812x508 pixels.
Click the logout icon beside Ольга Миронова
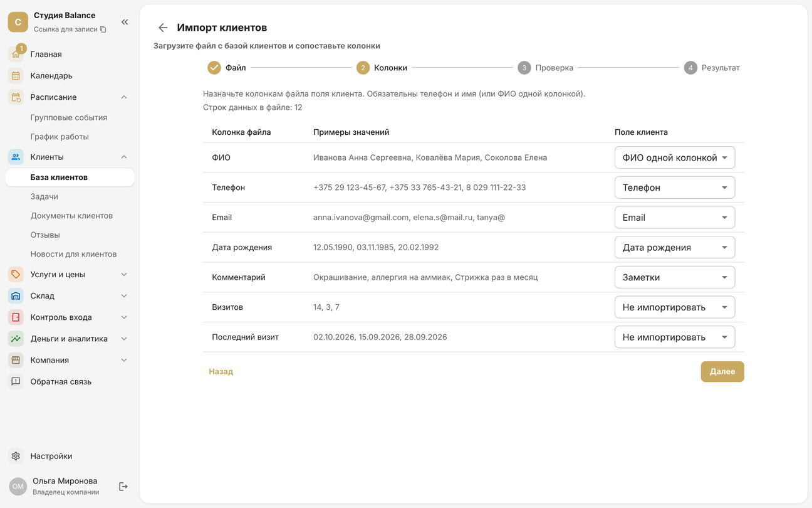pyautogui.click(x=123, y=486)
